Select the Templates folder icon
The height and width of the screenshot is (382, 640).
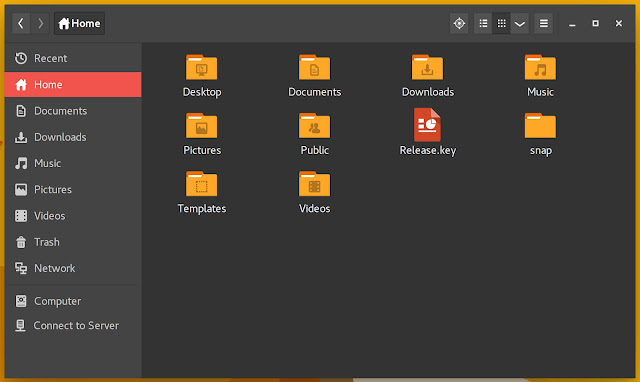tap(202, 184)
